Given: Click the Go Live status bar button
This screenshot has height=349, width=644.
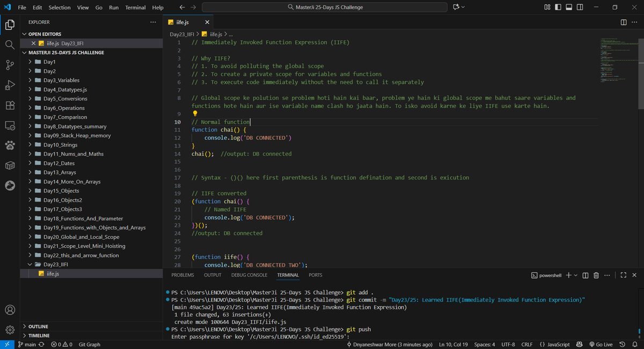Looking at the screenshot, I should click(x=601, y=344).
